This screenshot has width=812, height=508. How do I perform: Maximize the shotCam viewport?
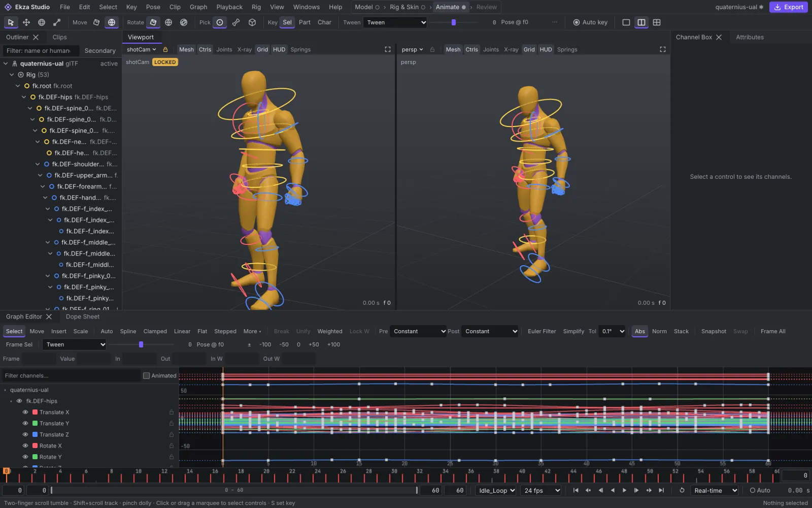pyautogui.click(x=388, y=49)
